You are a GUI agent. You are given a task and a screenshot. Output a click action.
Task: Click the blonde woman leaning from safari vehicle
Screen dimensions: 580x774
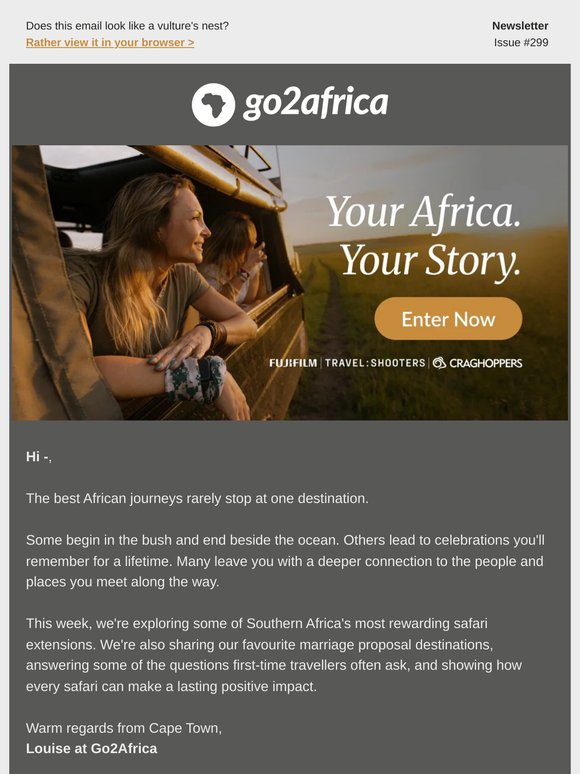pyautogui.click(x=158, y=291)
